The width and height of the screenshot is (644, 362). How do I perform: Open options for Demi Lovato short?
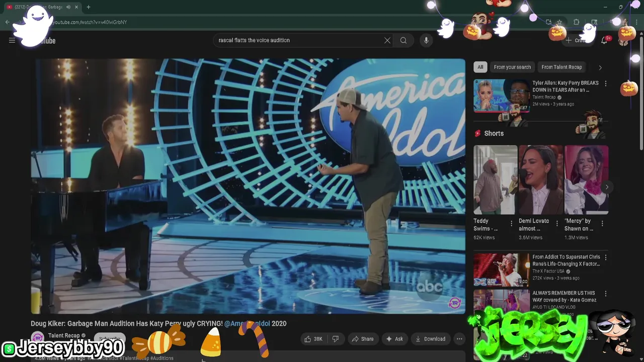557,224
